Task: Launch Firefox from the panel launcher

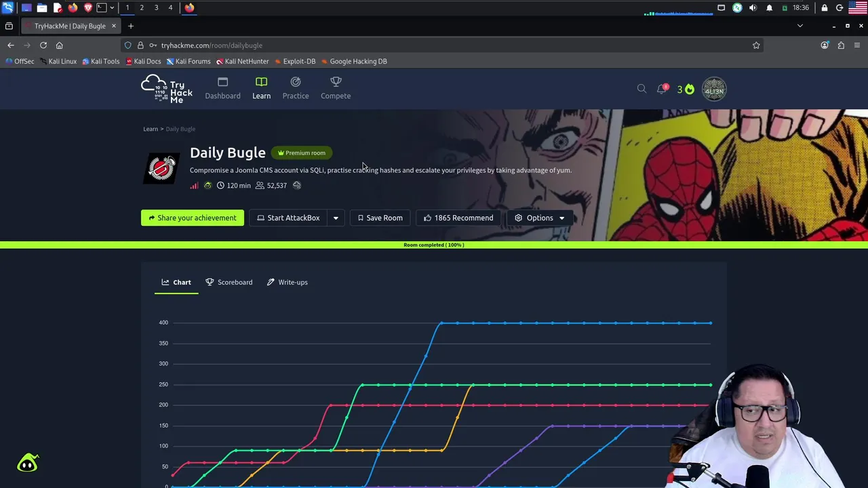Action: pos(73,7)
